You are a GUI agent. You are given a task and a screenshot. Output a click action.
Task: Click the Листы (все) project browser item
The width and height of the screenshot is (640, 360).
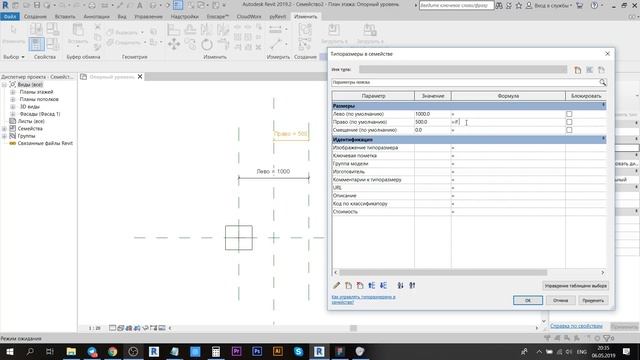(x=31, y=121)
